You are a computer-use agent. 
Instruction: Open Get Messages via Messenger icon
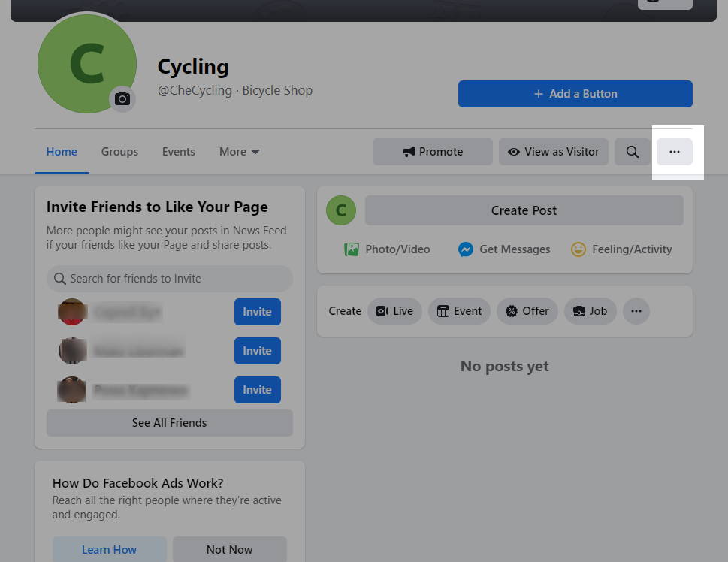503,249
